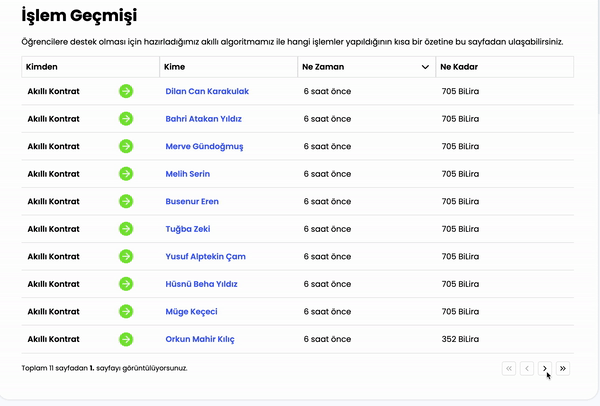Click green arrow icon beside Tuğba Zeki
The height and width of the screenshot is (406, 600).
[x=126, y=229]
